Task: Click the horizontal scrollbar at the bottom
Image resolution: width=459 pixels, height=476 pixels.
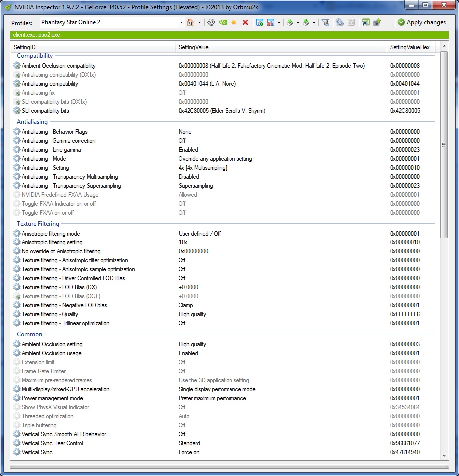Action: point(229,466)
